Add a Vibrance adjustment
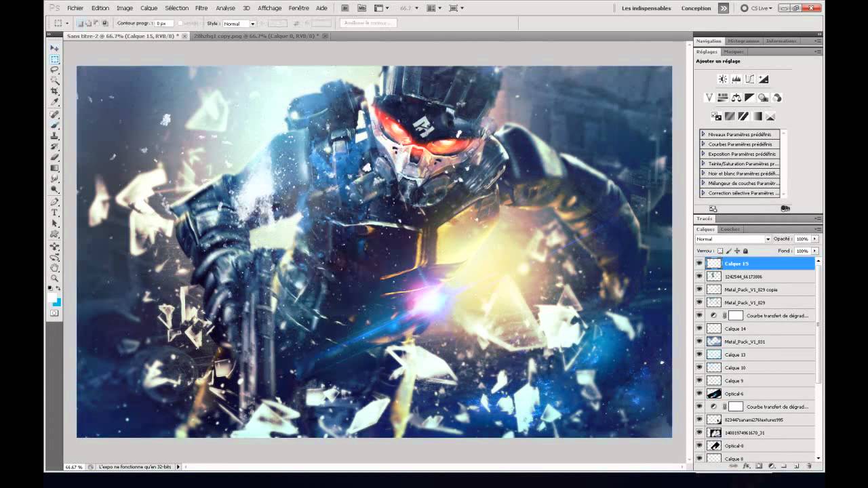 pos(709,98)
